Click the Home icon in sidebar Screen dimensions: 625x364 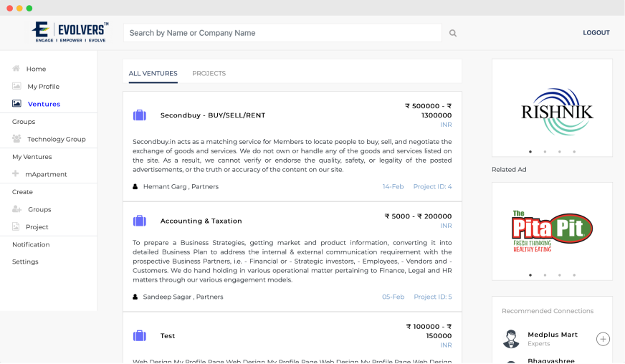(x=16, y=69)
